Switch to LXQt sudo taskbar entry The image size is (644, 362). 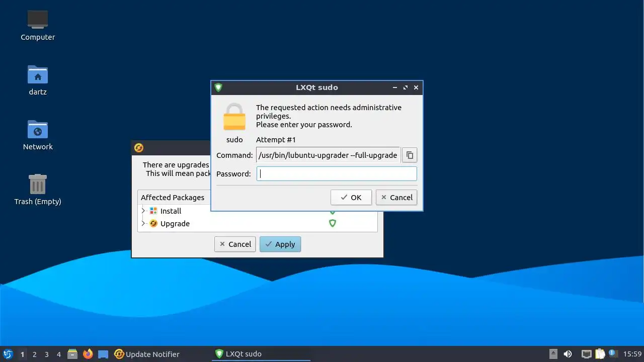[x=261, y=354]
